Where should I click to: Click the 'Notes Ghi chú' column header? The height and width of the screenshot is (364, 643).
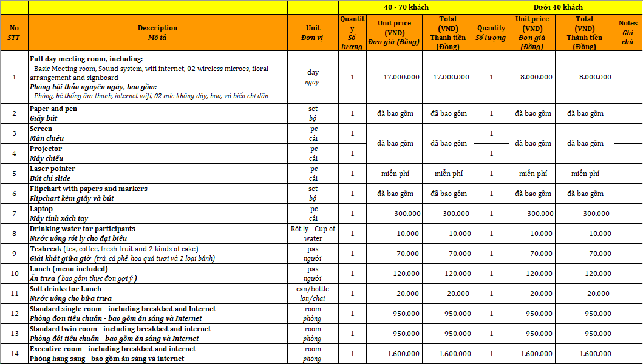click(x=628, y=33)
